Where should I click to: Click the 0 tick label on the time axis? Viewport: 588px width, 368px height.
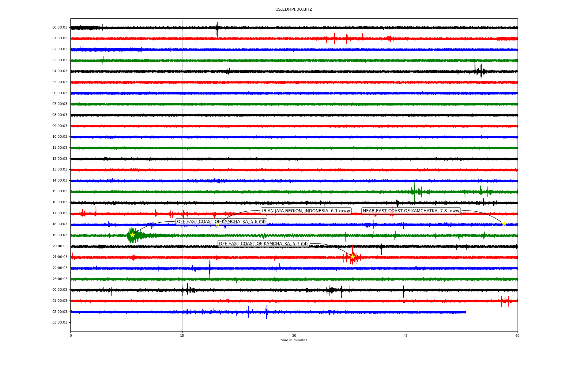tap(71, 335)
